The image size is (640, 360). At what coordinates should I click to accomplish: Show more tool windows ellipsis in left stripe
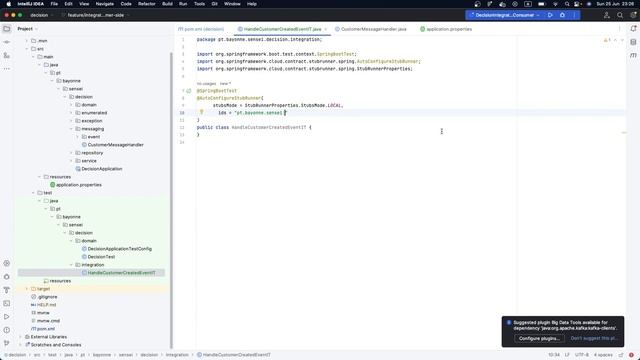[7, 69]
